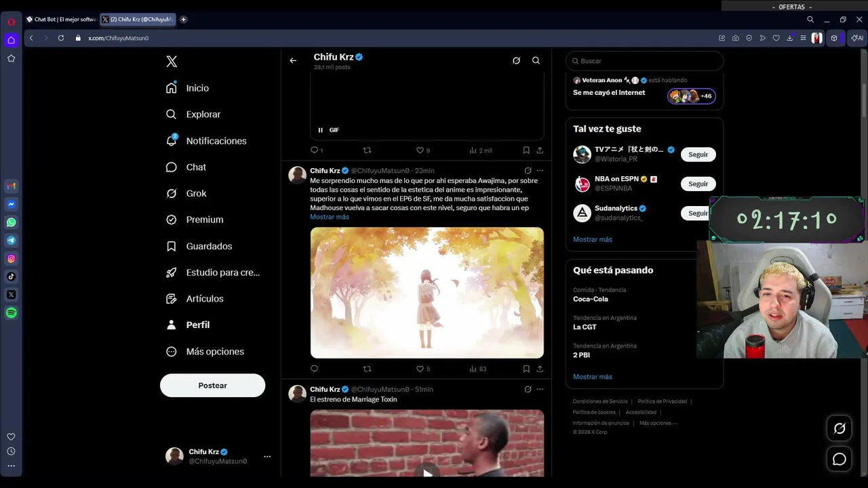The width and height of the screenshot is (868, 488).
Task: Play the Marriage Toxin video
Action: [427, 472]
